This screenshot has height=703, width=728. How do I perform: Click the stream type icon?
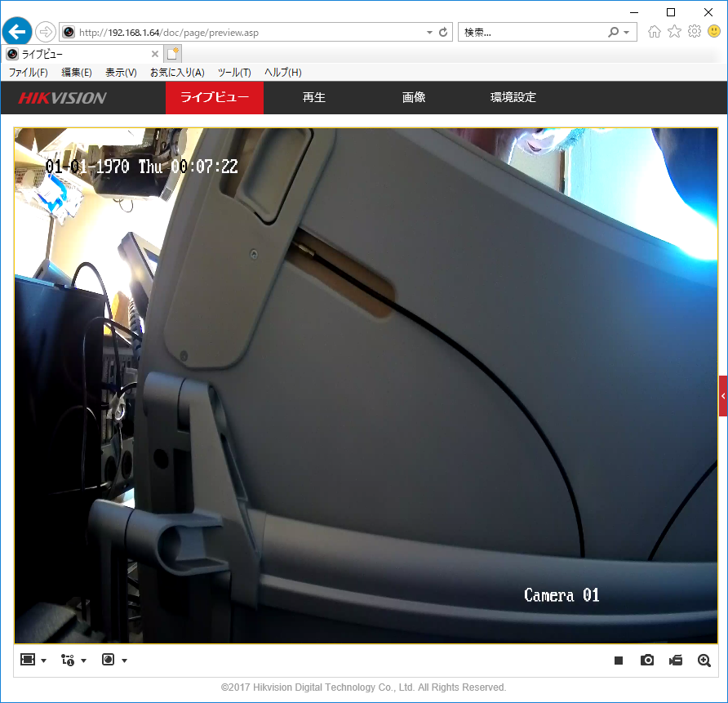pos(68,660)
